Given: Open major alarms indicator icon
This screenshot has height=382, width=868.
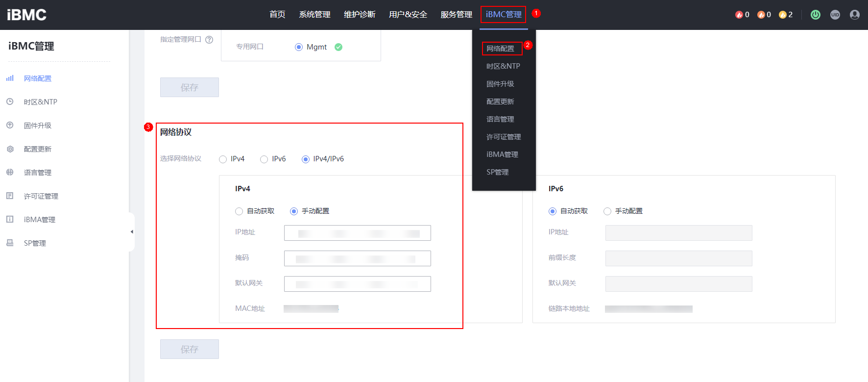Looking at the screenshot, I should point(761,15).
